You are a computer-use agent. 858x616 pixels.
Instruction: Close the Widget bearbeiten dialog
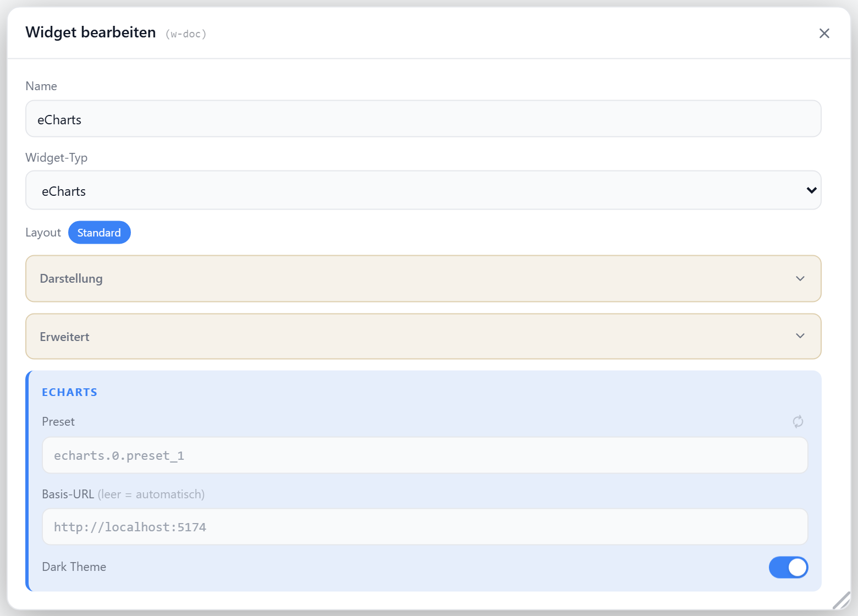[824, 34]
